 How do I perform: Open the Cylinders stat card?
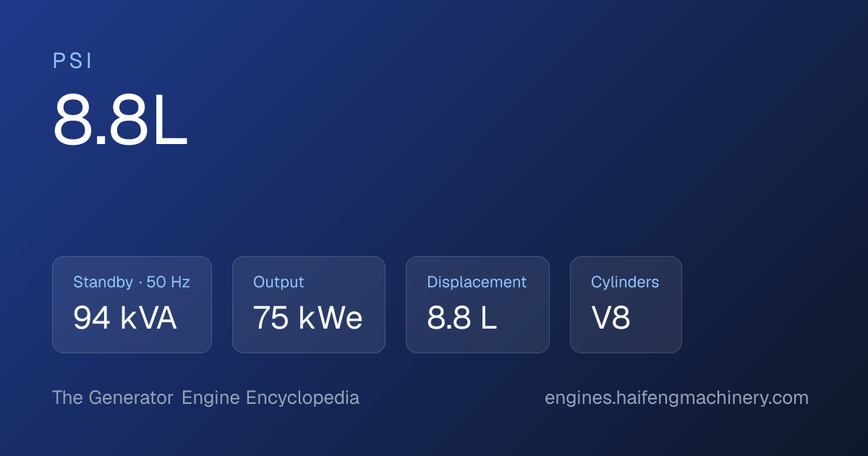(626, 305)
